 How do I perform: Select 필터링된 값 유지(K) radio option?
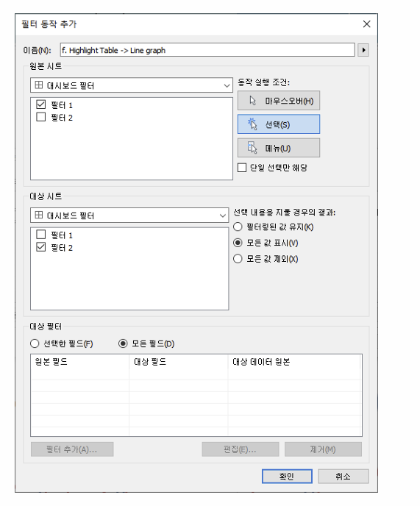pos(238,227)
